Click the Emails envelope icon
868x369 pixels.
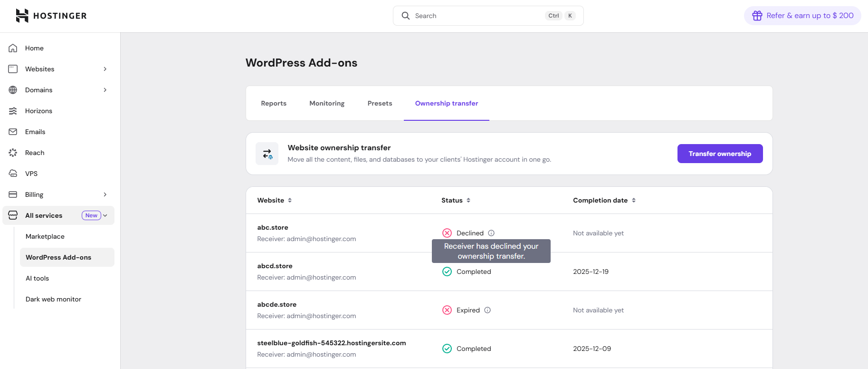[x=13, y=132]
